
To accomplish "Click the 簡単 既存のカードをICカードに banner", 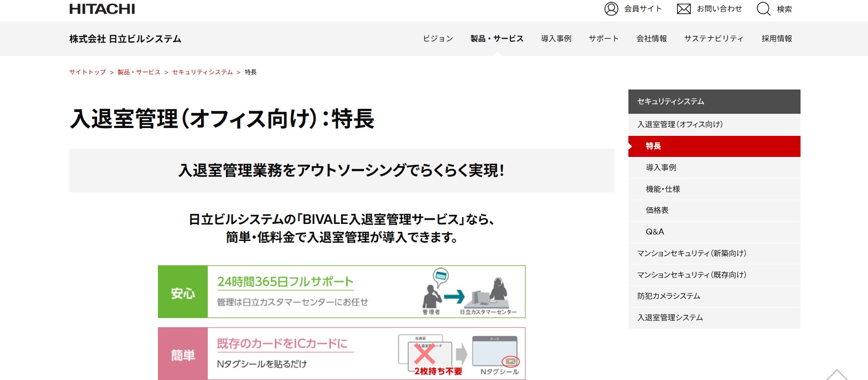I will pos(342,353).
